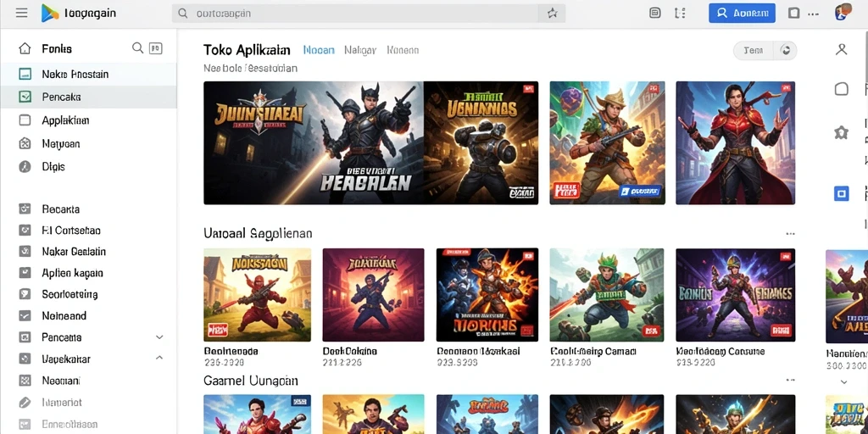Click the icon beside Becakta
Viewport: 868px width, 434px height.
click(x=25, y=209)
